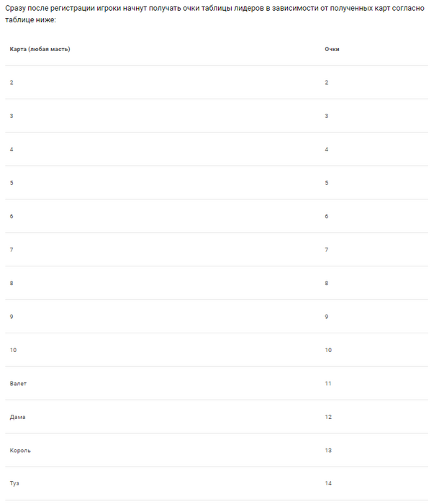This screenshot has width=434, height=504.
Task: Select card '9' in the Карта column
Action: 12,317
